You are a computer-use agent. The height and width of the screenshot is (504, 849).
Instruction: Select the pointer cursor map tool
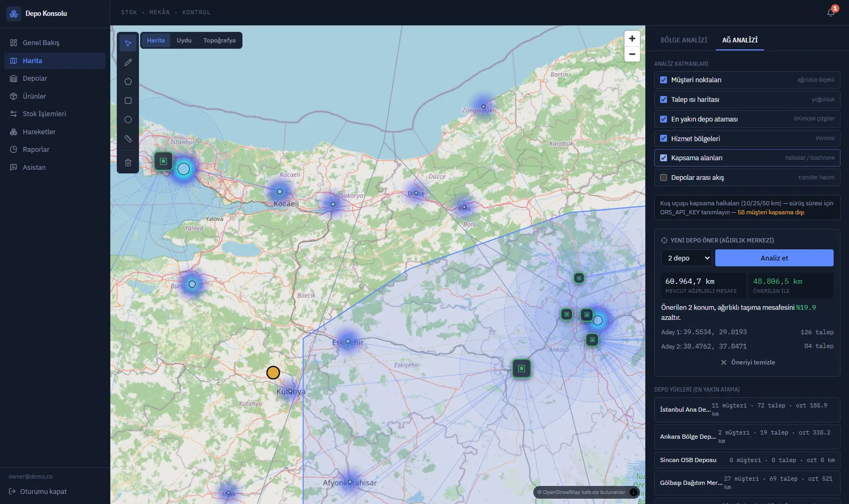128,44
